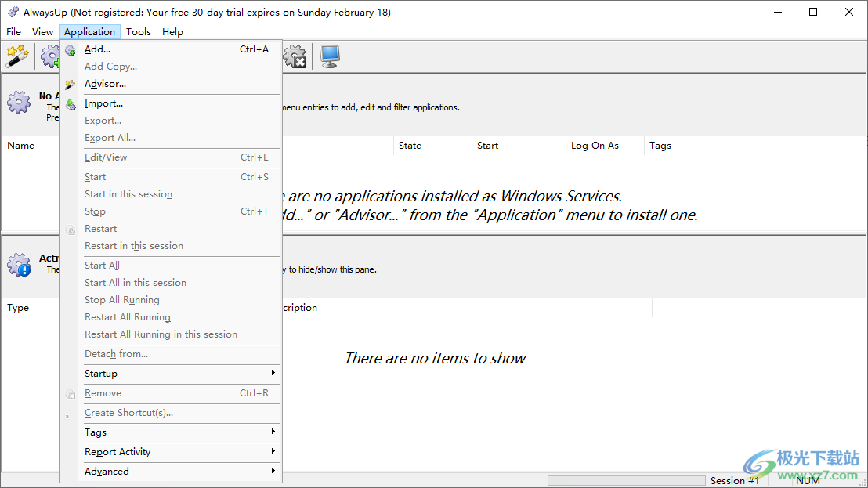Select Edit/View menu entry
The width and height of the screenshot is (868, 488).
(x=171, y=157)
